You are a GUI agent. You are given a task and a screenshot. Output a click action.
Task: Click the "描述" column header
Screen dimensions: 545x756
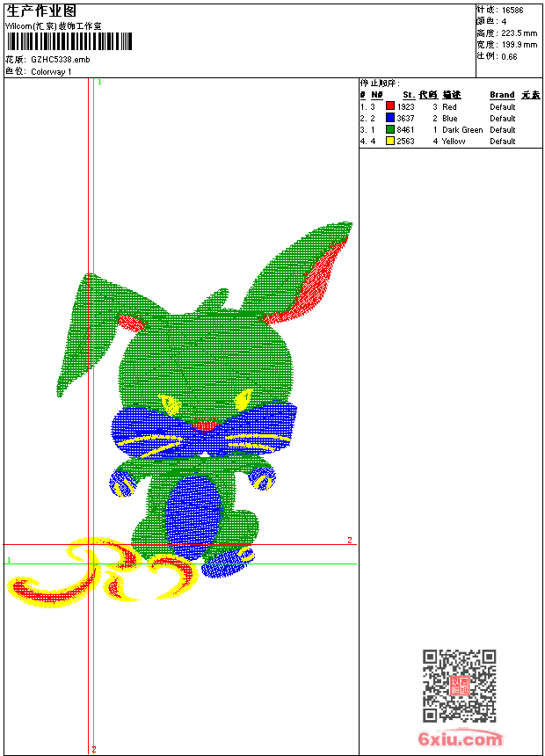[452, 95]
